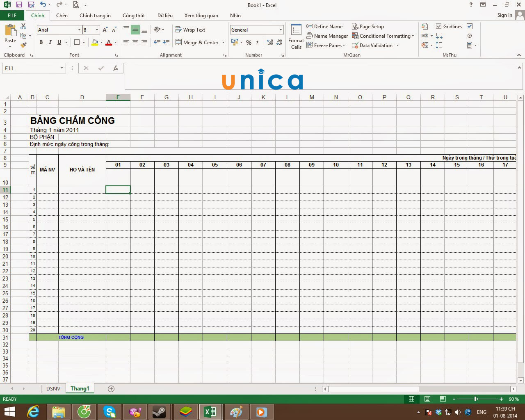Open a new sheet with the plus button
The image size is (525, 420).
[111, 388]
